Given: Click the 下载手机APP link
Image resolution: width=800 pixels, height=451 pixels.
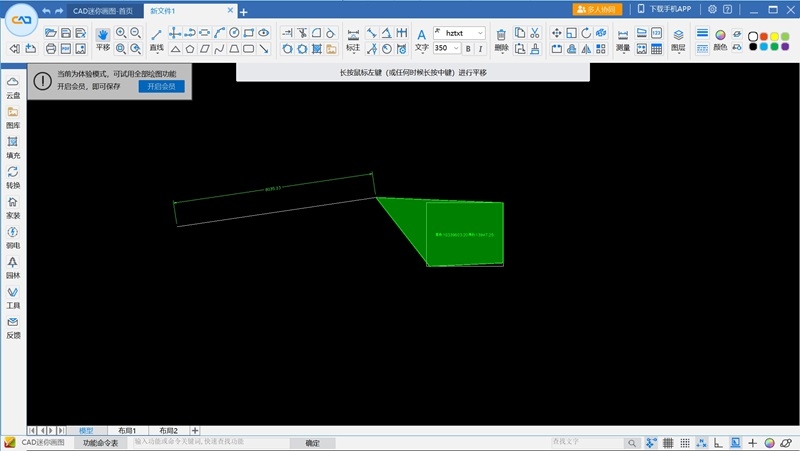Looking at the screenshot, I should point(665,9).
